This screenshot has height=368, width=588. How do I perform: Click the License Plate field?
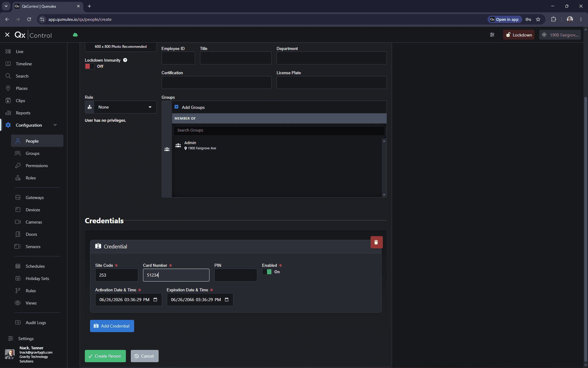331,82
